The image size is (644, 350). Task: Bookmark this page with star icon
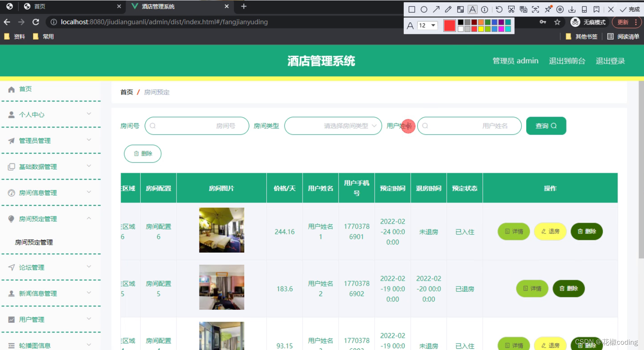coord(557,22)
